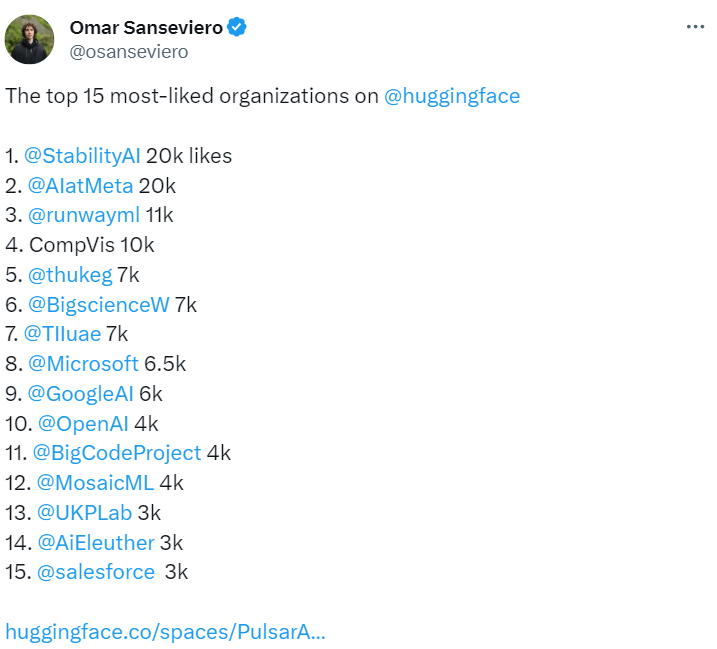Image resolution: width=717 pixels, height=649 pixels.
Task: Click the @BigCodeProject mention
Action: click(117, 453)
